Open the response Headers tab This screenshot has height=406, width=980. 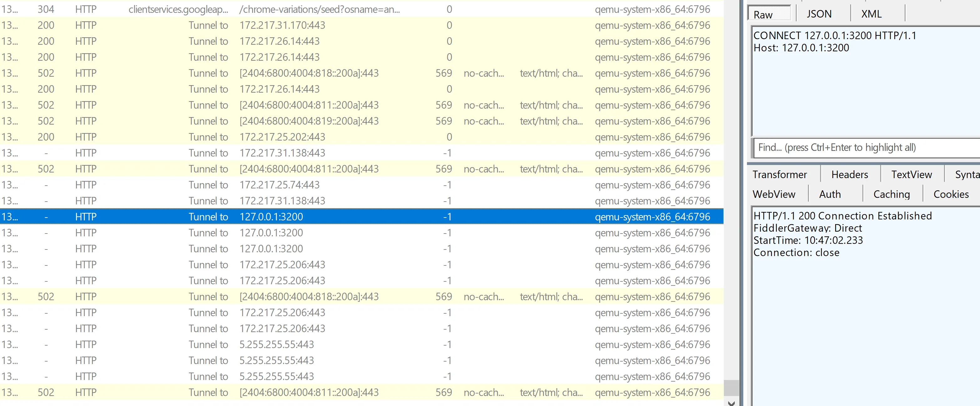[x=850, y=174]
